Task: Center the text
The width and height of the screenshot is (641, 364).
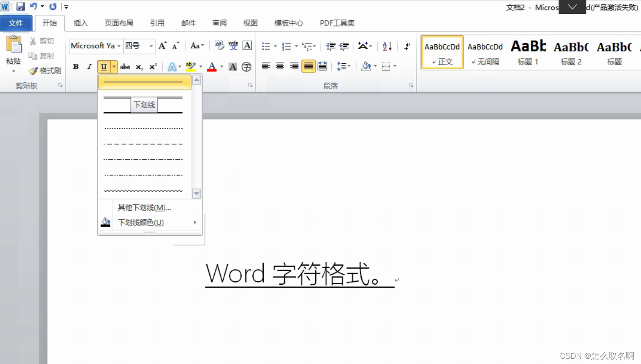Action: coord(280,66)
